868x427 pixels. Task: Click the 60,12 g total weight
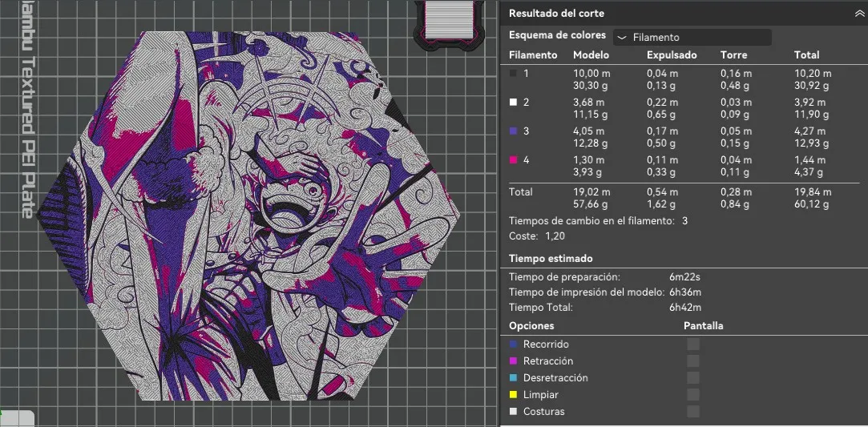(811, 204)
